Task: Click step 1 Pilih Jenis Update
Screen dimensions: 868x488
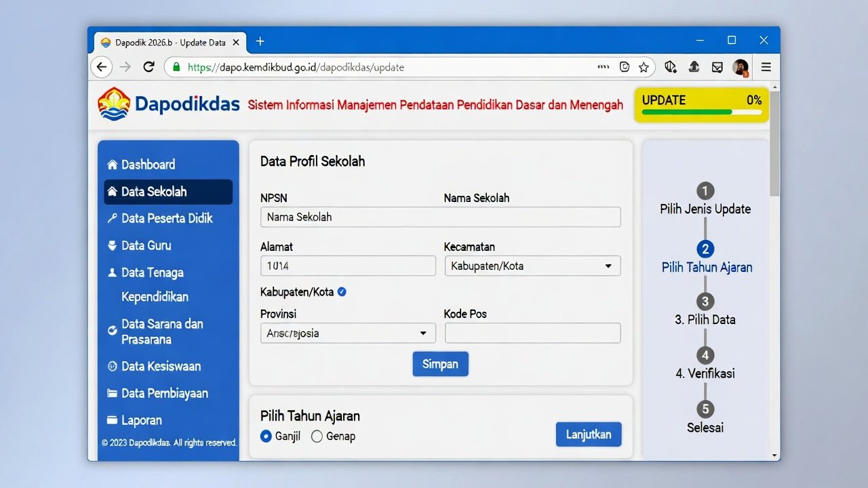Action: click(705, 200)
